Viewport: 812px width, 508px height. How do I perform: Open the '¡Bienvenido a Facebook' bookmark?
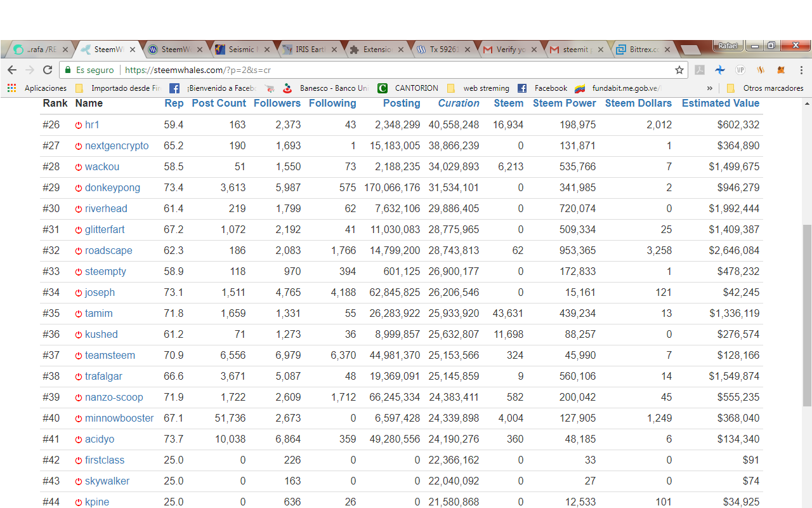point(213,88)
